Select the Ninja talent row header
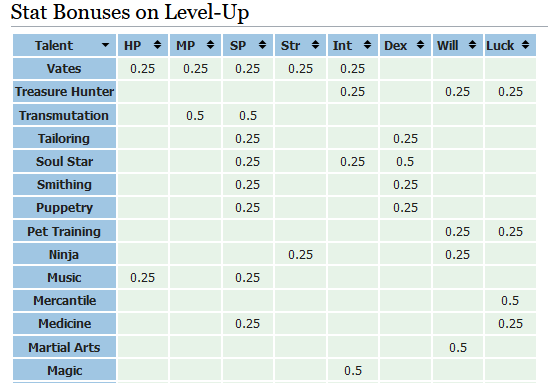Image resolution: width=548 pixels, height=383 pixels. click(x=64, y=254)
